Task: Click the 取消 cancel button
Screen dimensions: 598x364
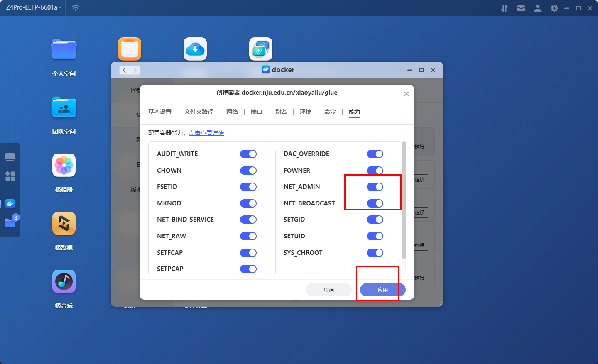Action: click(x=328, y=290)
